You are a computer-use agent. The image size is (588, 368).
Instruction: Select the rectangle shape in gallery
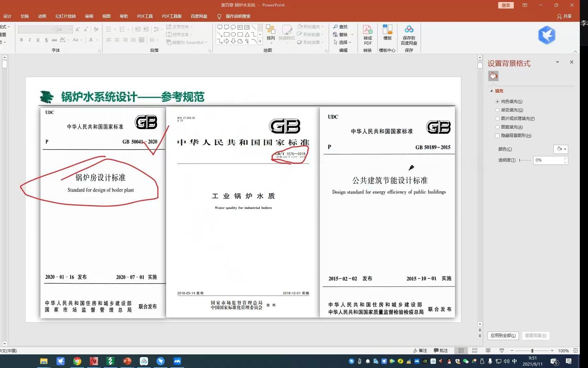[x=227, y=34]
